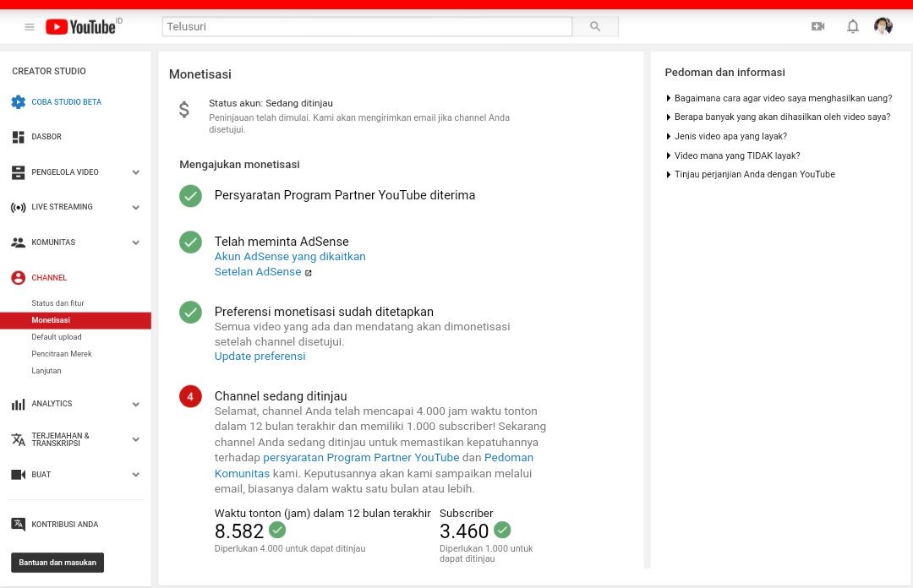Expand the Analytics chevron
Screen dimensions: 913x588
point(135,404)
